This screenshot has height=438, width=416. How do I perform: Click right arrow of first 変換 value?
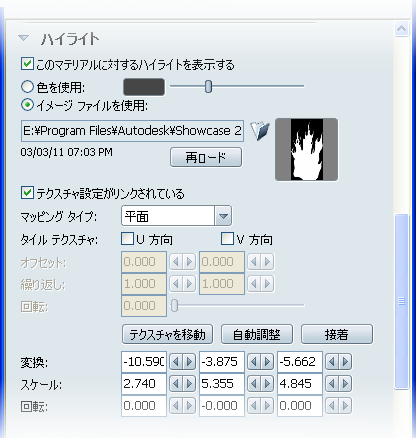point(189,362)
